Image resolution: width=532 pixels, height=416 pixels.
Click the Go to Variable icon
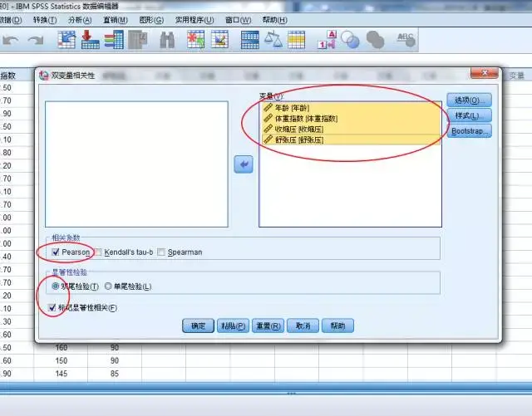pyautogui.click(x=91, y=40)
